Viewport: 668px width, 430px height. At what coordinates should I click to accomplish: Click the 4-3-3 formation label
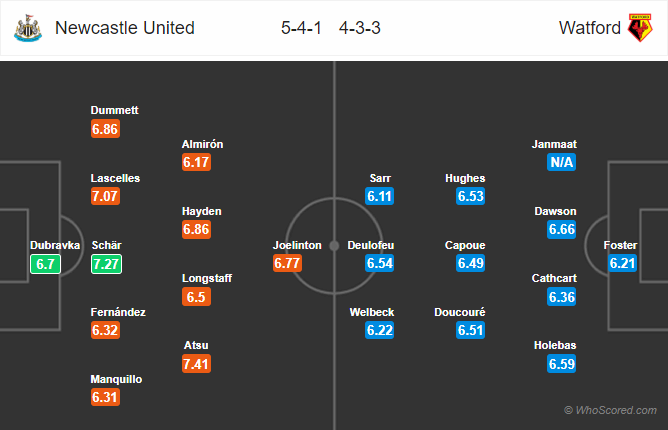click(360, 28)
